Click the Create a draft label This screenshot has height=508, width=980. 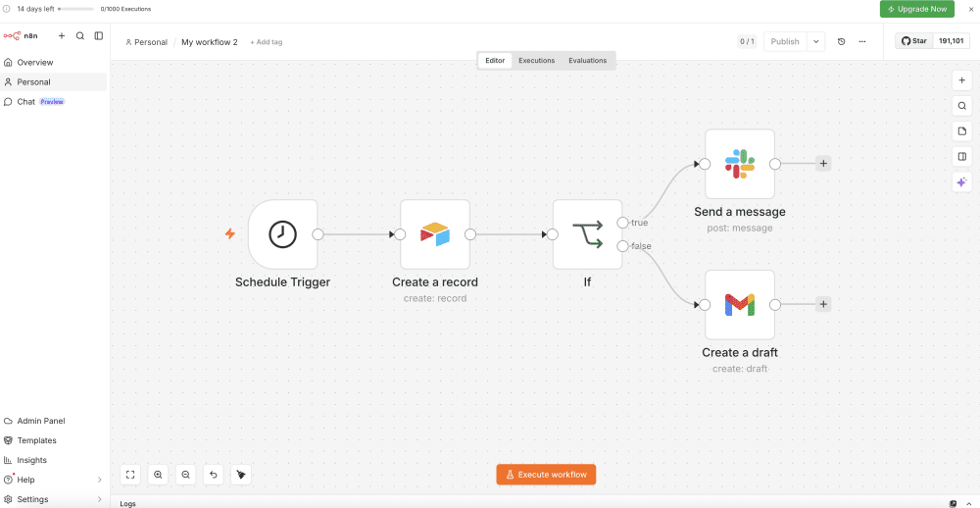(x=740, y=353)
